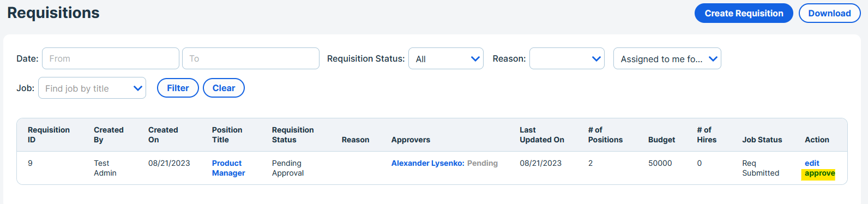Click the Requisition ID column header
This screenshot has width=868, height=204.
[x=49, y=135]
